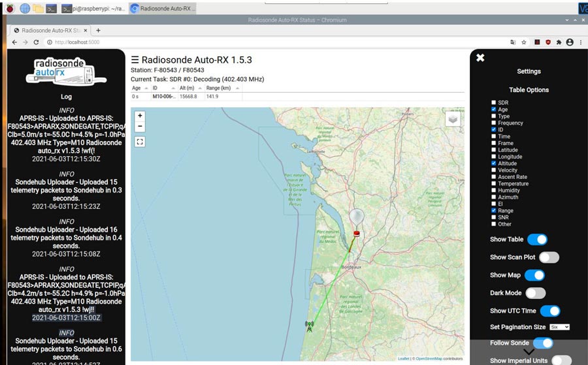The height and width of the screenshot is (365, 588).
Task: Enable the SDR column checkbox
Action: pos(493,103)
